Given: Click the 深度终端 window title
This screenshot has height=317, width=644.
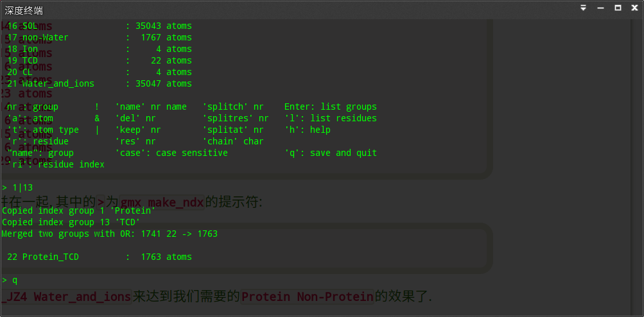Looking at the screenshot, I should pyautogui.click(x=24, y=10).
